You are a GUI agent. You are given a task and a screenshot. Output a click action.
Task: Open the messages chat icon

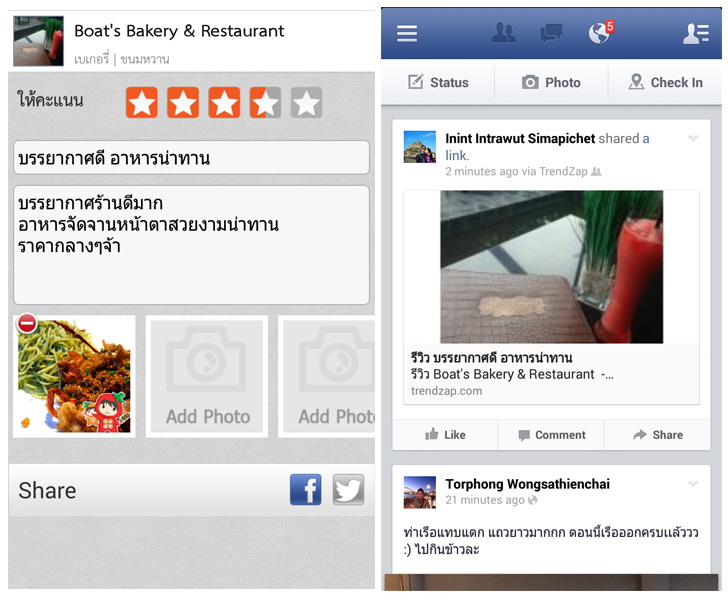click(551, 33)
